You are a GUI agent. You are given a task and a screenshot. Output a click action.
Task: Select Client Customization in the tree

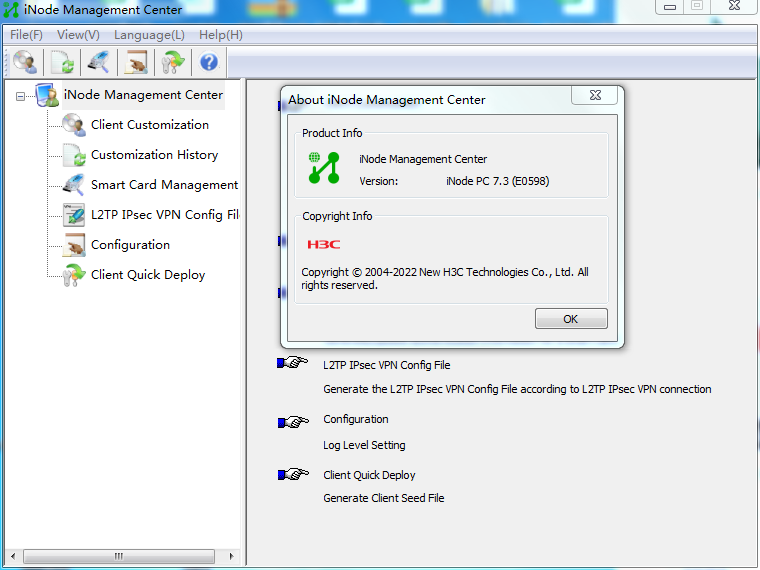149,125
